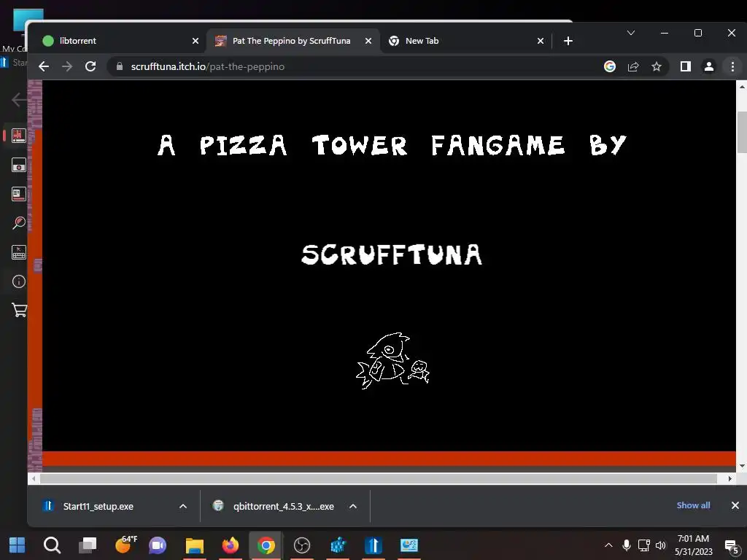Click the volume speaker tray icon
Screen dimensions: 747x560
(661, 545)
